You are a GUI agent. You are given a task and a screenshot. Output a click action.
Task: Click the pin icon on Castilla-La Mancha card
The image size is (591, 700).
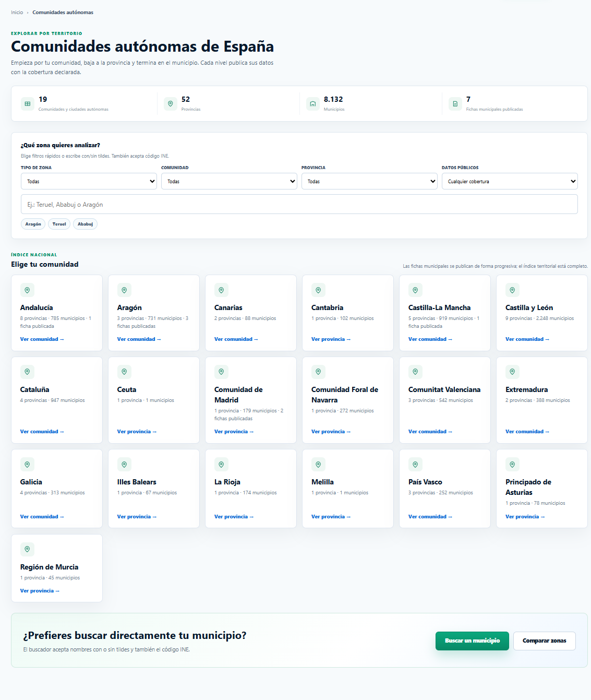click(415, 290)
